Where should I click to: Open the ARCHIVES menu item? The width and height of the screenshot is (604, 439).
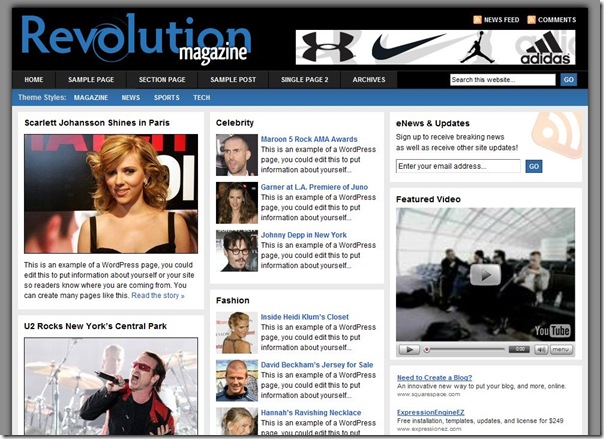pos(369,80)
